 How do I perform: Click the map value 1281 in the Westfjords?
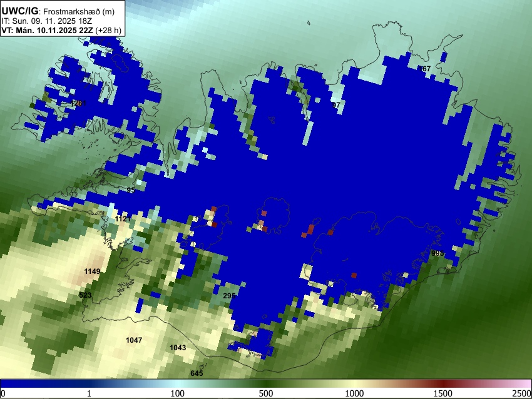(78, 103)
